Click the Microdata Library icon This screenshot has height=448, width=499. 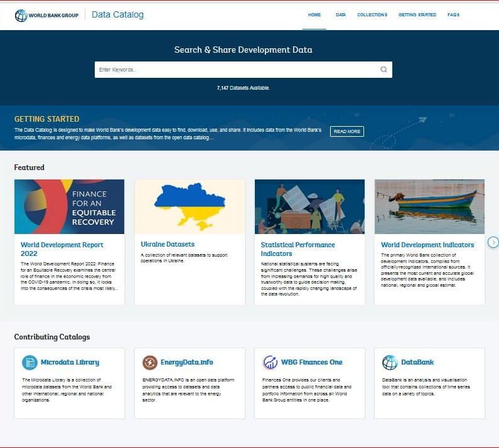point(30,362)
